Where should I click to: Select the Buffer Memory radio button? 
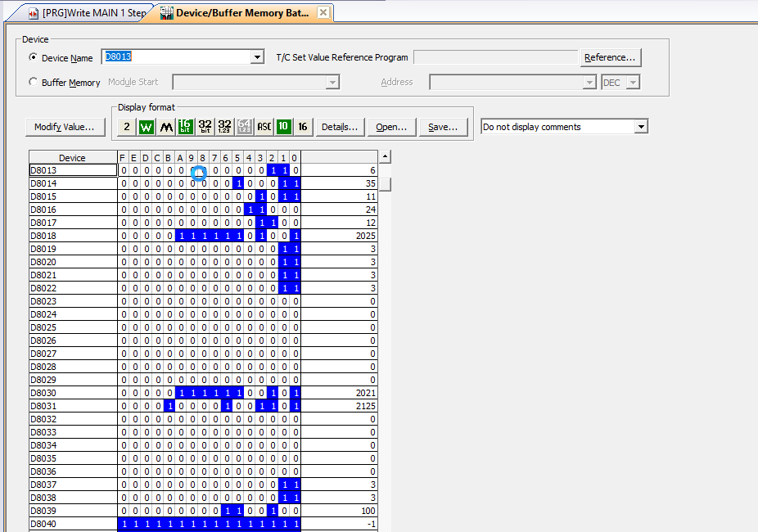[34, 82]
